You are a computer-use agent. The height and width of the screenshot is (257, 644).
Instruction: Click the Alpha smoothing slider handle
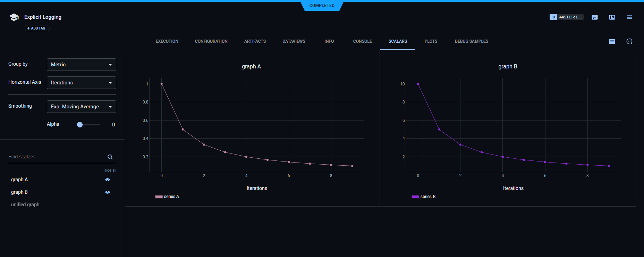80,125
